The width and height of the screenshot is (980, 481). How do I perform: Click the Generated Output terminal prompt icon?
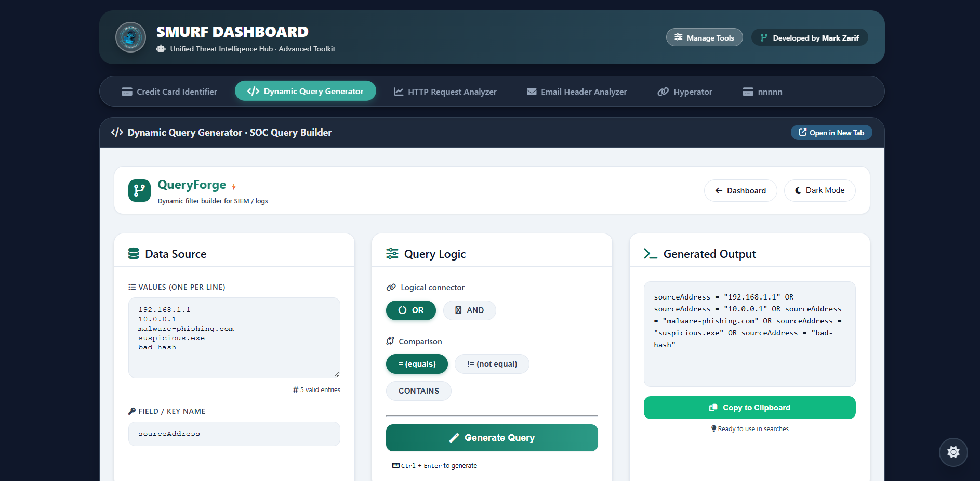pos(651,254)
